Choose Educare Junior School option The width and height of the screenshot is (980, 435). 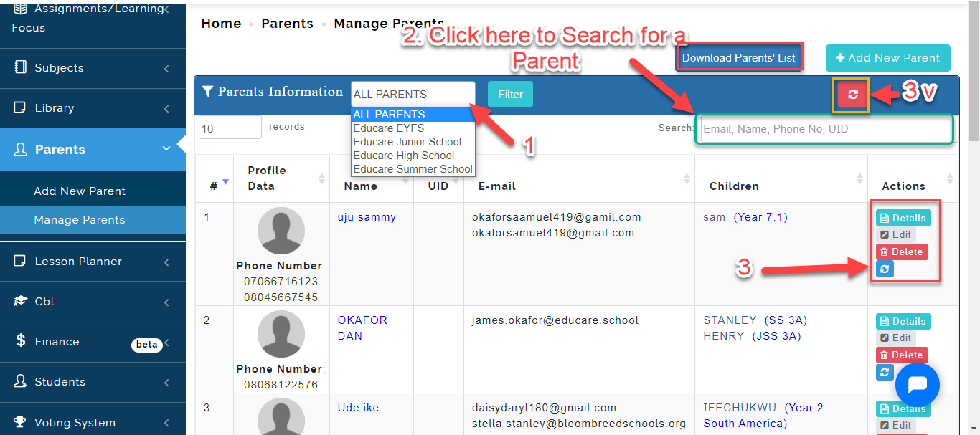pyautogui.click(x=413, y=142)
